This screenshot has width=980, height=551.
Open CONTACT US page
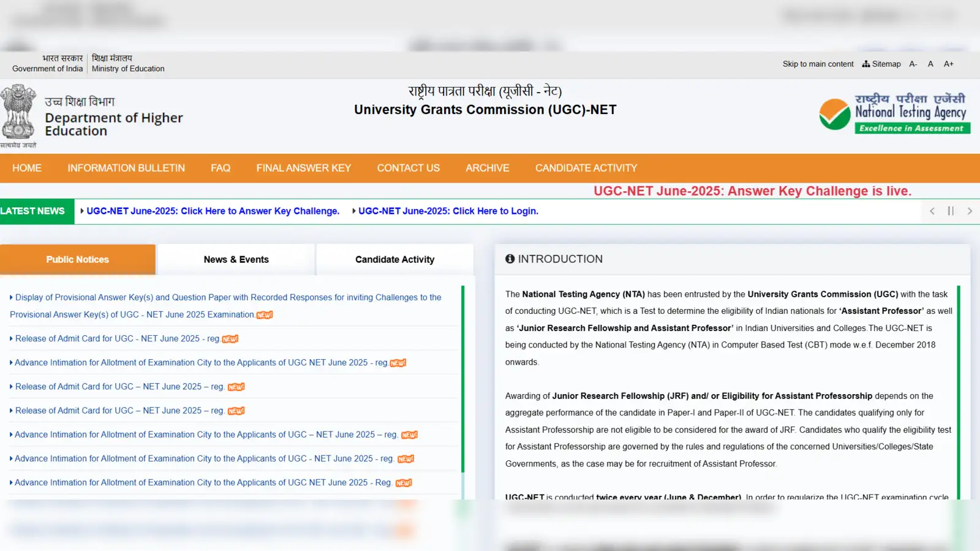pyautogui.click(x=409, y=168)
